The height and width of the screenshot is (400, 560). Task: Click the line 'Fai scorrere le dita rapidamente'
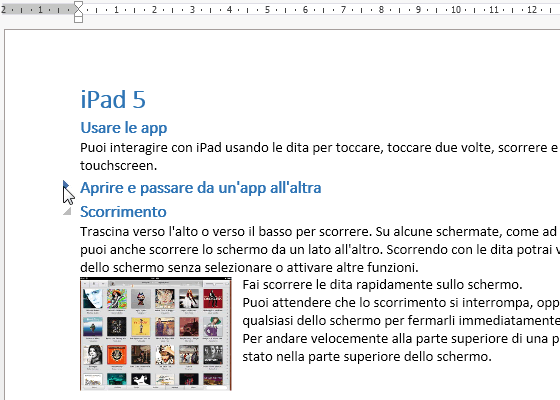[382, 285]
